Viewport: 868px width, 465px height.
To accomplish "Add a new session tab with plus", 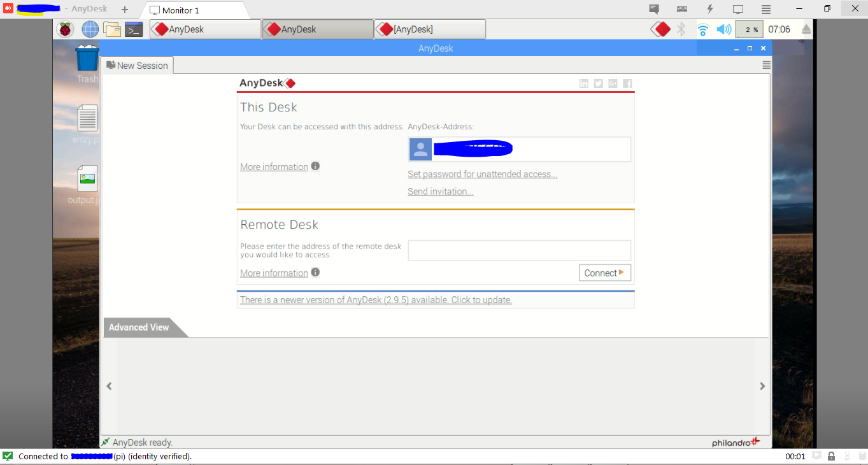I will click(x=125, y=10).
